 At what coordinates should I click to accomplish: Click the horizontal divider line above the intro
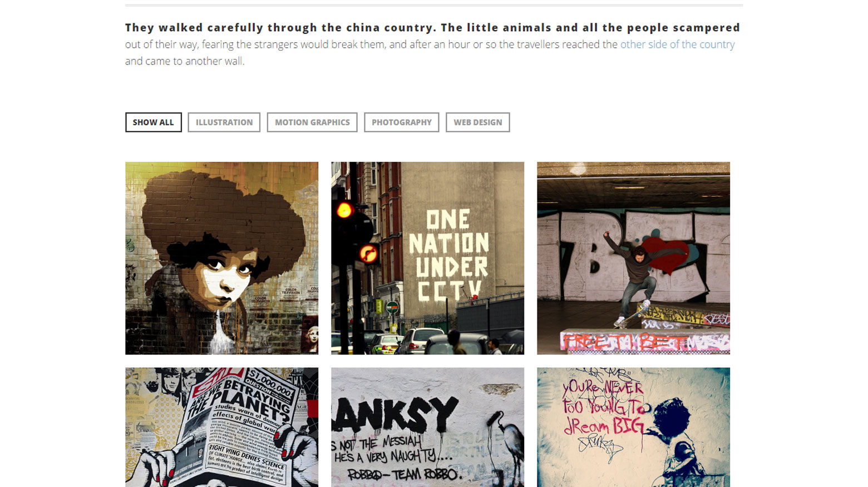pyautogui.click(x=434, y=6)
